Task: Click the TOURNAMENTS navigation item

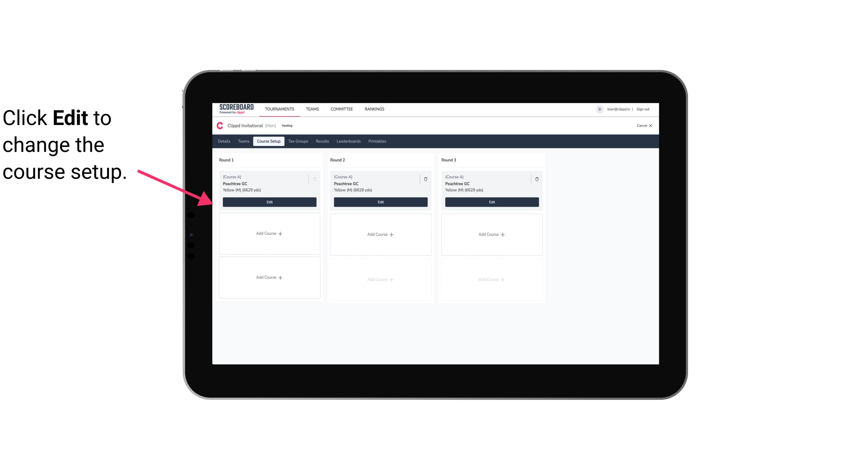Action: tap(280, 109)
